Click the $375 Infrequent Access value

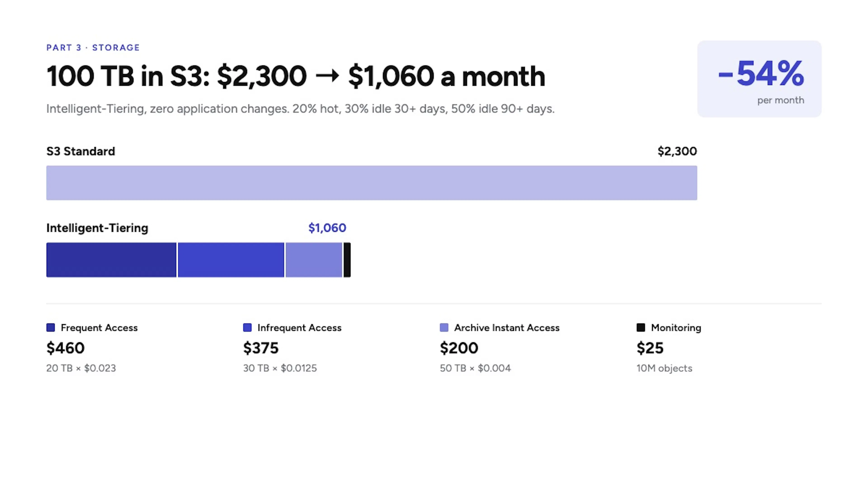(261, 348)
